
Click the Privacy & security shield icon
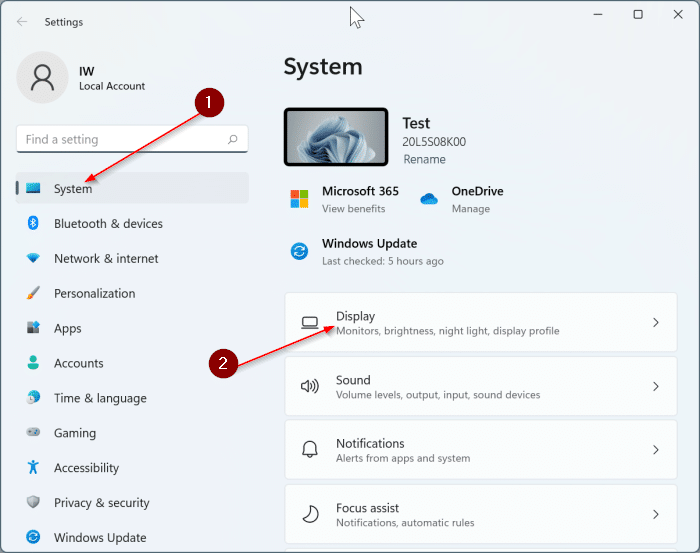point(33,502)
